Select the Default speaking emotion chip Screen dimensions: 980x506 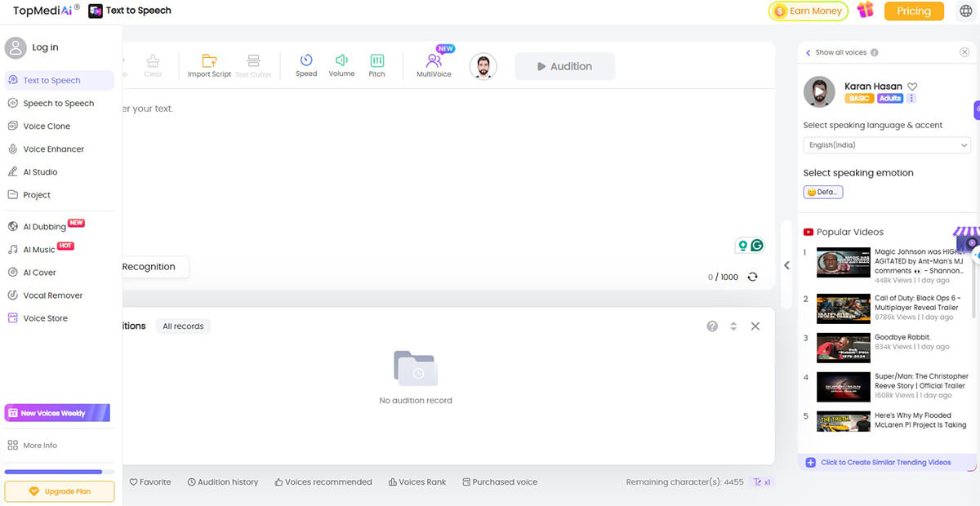click(x=823, y=193)
